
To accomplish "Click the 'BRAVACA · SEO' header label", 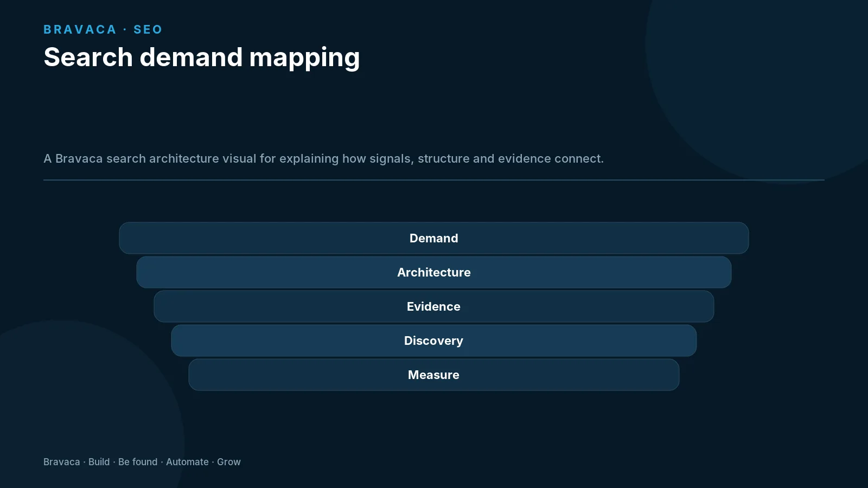I will (103, 29).
